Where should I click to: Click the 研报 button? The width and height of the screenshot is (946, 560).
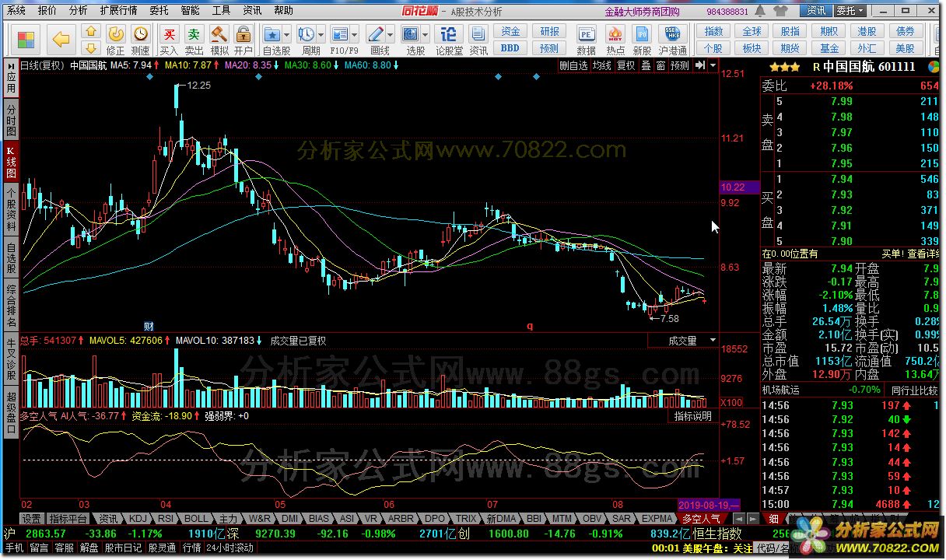[x=550, y=31]
